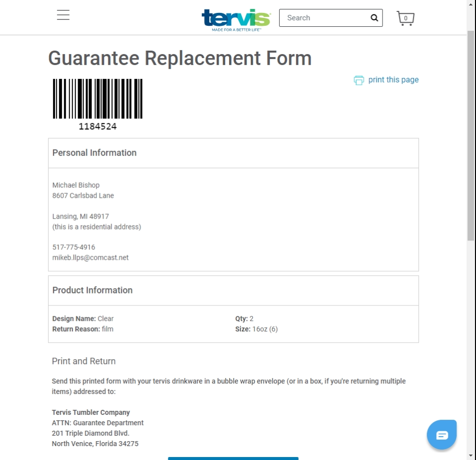Open the shopping cart

405,18
